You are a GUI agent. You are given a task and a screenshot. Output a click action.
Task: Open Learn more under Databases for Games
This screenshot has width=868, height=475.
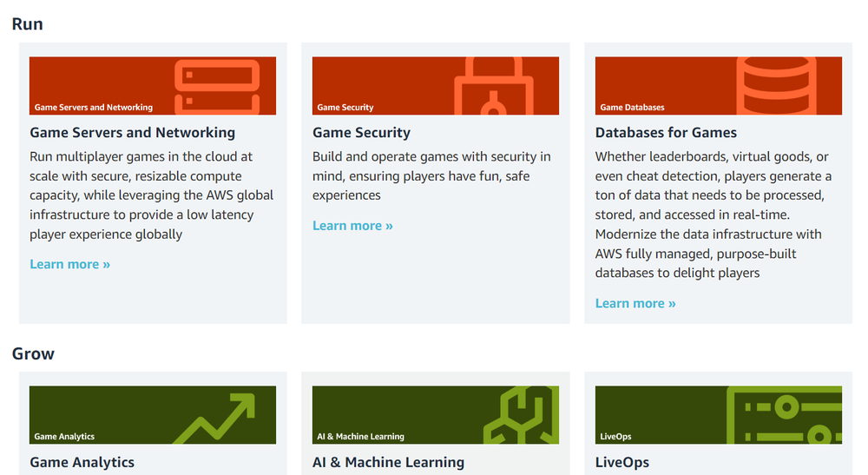point(635,303)
